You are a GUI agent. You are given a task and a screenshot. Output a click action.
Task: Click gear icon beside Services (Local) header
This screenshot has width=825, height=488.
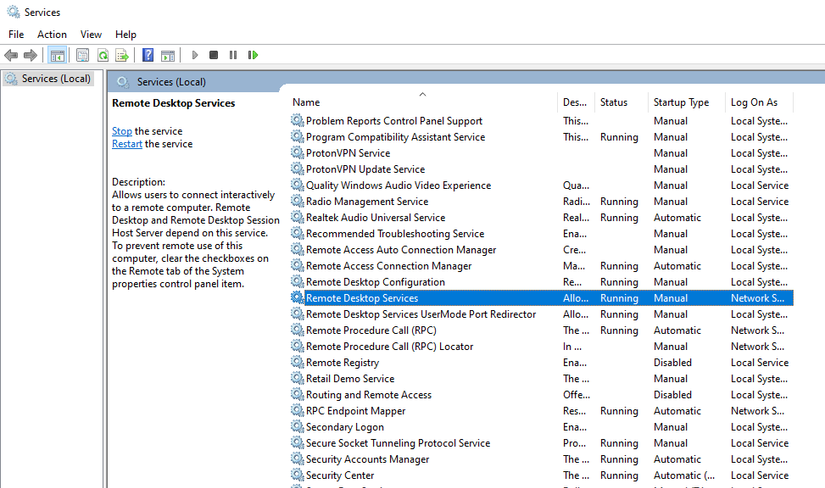click(x=123, y=82)
